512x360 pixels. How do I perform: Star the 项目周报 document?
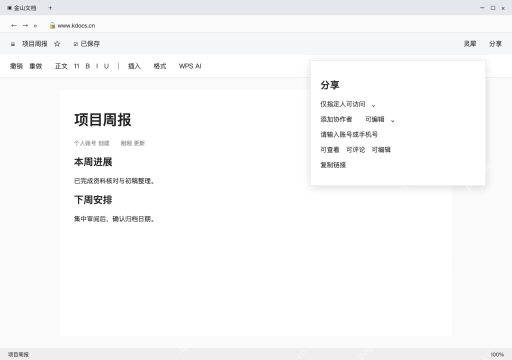pos(57,44)
